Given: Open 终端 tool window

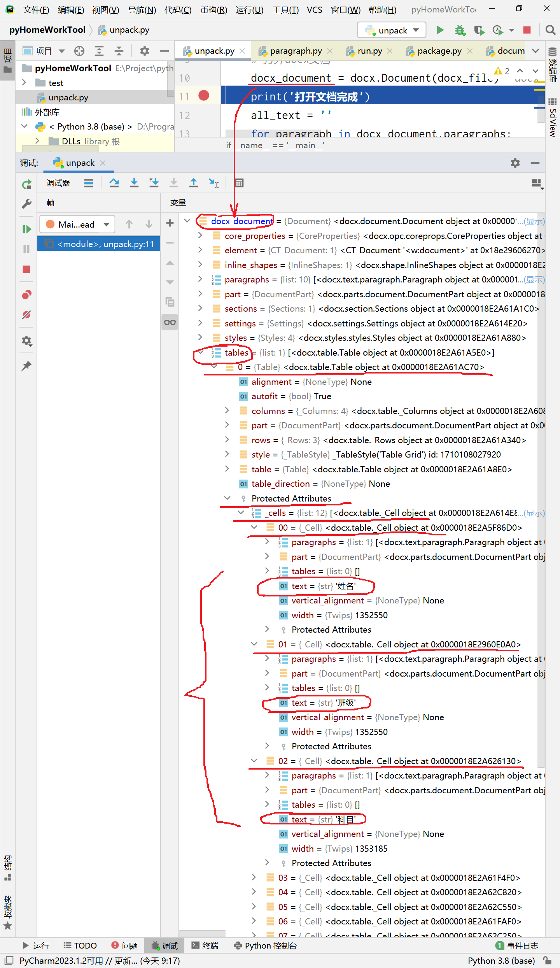Looking at the screenshot, I should pyautogui.click(x=205, y=945).
